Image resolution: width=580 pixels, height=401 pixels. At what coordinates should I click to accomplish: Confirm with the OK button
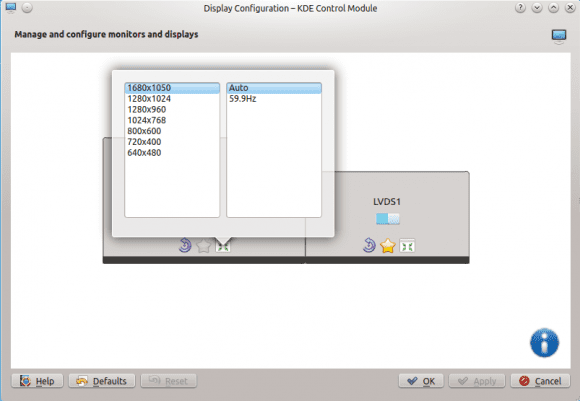[421, 381]
